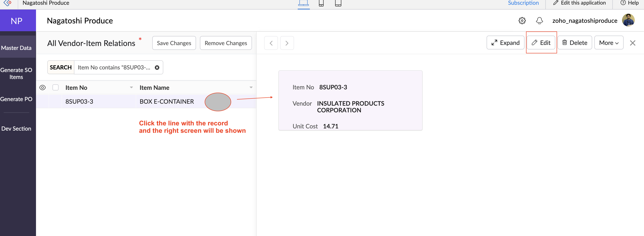Image resolution: width=644 pixels, height=236 pixels.
Task: Open the notifications bell
Action: point(539,21)
